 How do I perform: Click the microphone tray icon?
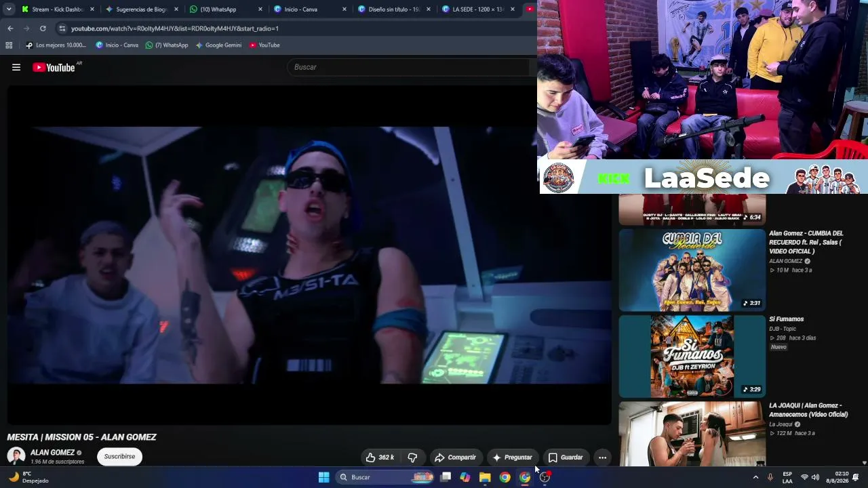pos(770,477)
